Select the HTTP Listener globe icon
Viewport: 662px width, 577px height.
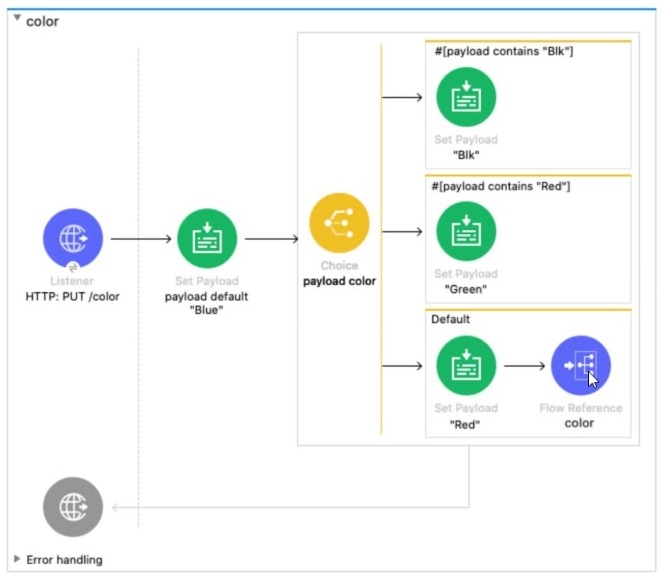(x=72, y=239)
